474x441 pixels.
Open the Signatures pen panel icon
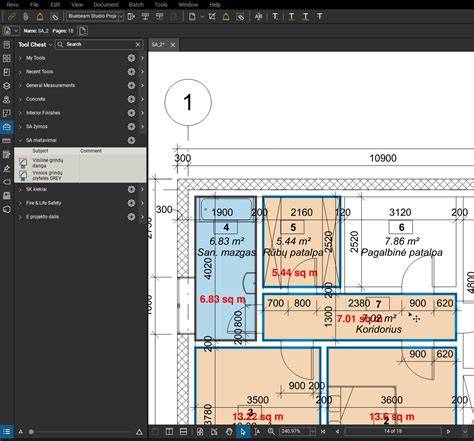tap(7, 168)
